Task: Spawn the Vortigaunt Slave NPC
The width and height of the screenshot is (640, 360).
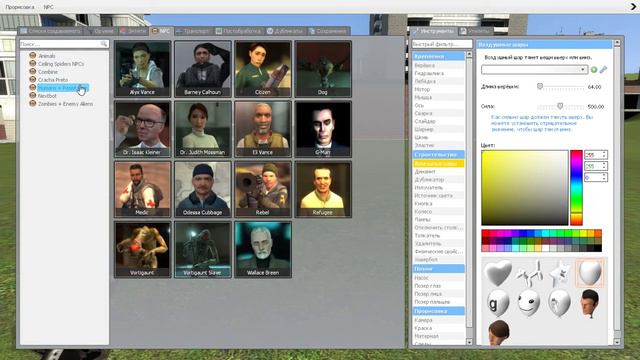Action: click(x=202, y=249)
